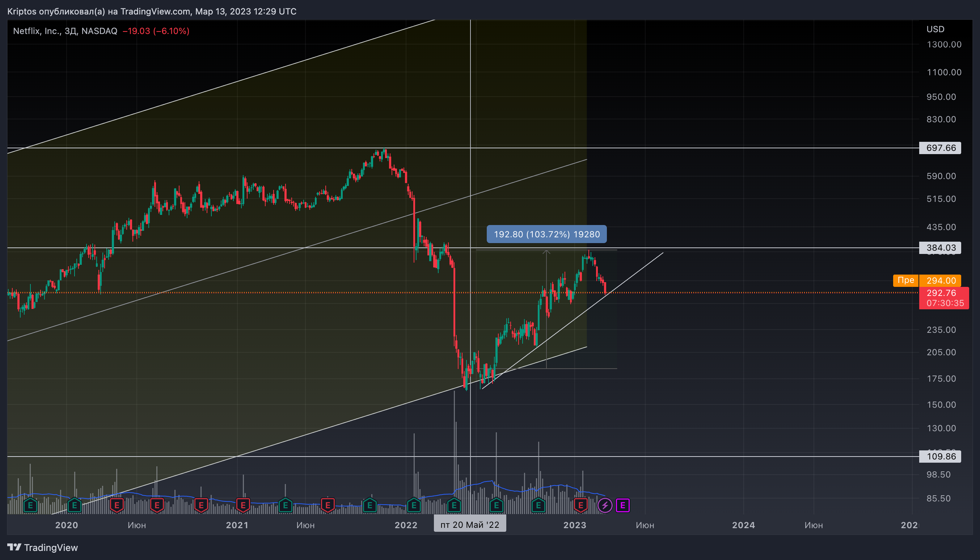Click the 590.00 price axis value
This screenshot has height=560, width=980.
pyautogui.click(x=941, y=176)
